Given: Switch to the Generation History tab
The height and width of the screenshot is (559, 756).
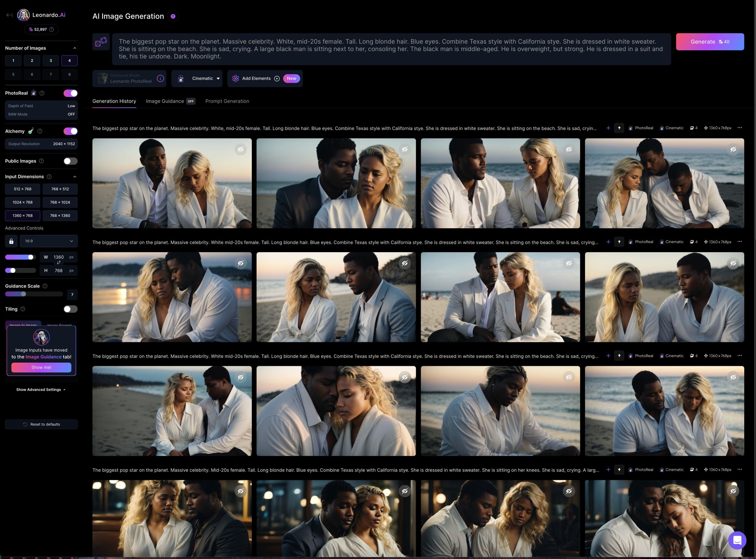Looking at the screenshot, I should coord(114,101).
